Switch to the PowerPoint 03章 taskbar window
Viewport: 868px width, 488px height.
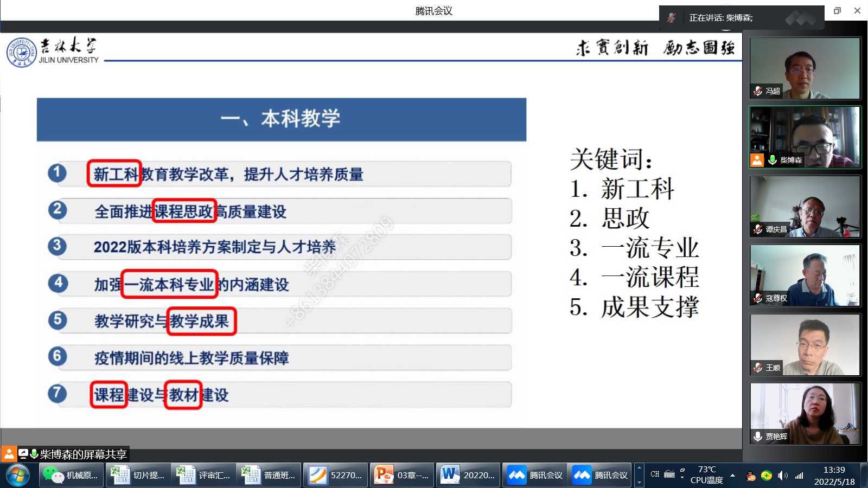tap(402, 476)
